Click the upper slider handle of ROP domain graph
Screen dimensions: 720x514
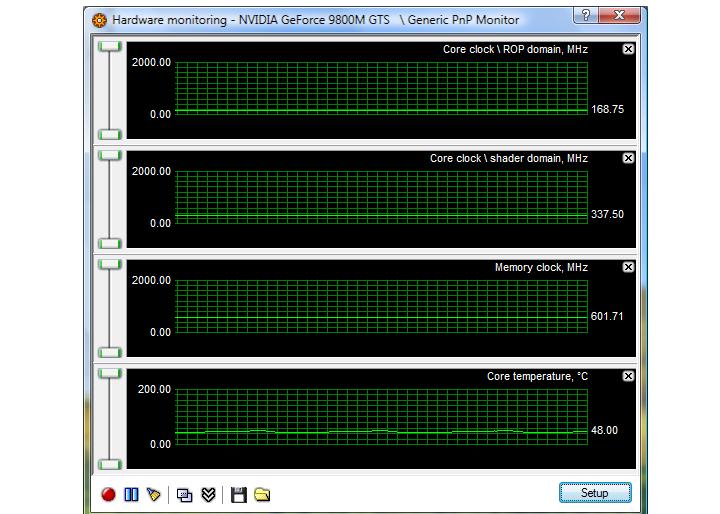coord(109,46)
